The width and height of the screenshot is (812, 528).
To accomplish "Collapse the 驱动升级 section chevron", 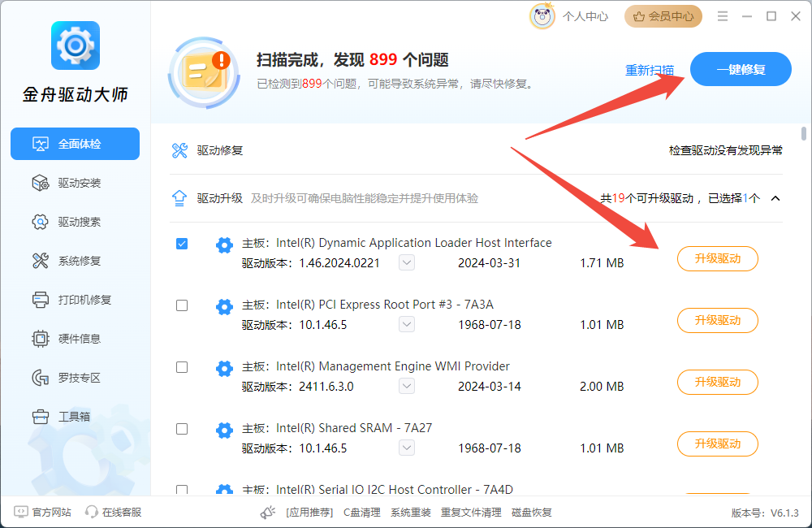I will pos(775,198).
